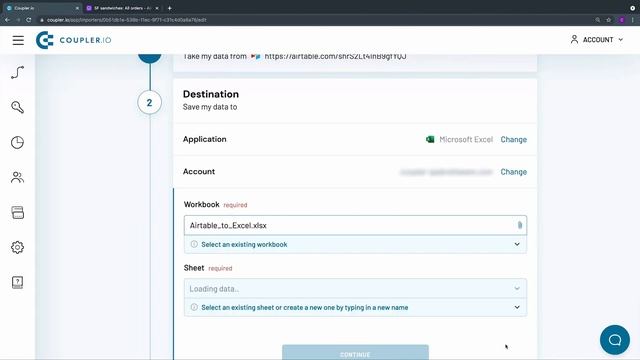Change the Microsoft Excel application
The image size is (640, 360).
(x=513, y=139)
